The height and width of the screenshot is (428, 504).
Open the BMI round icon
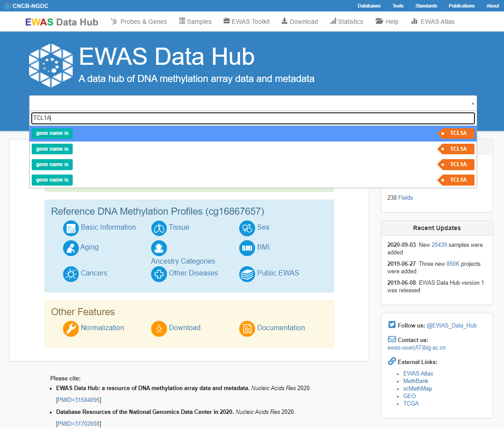tap(247, 248)
